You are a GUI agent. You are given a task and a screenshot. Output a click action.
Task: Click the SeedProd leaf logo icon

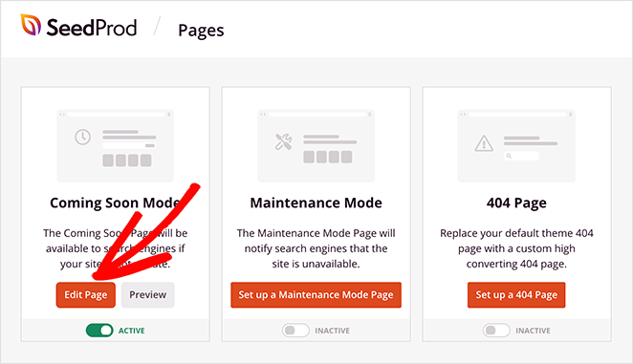coord(32,25)
